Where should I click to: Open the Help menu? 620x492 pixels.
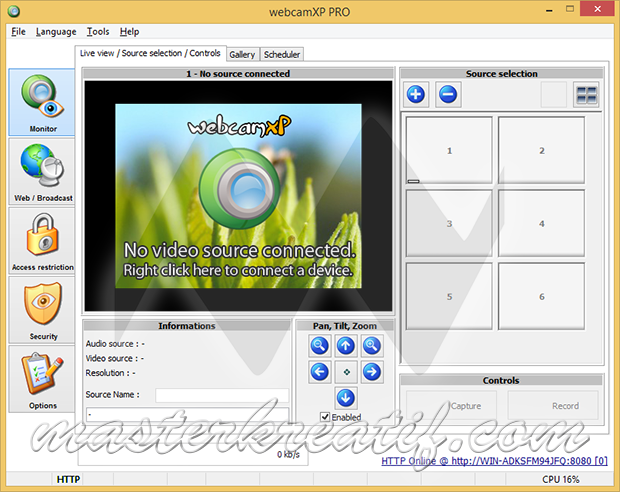[x=129, y=32]
